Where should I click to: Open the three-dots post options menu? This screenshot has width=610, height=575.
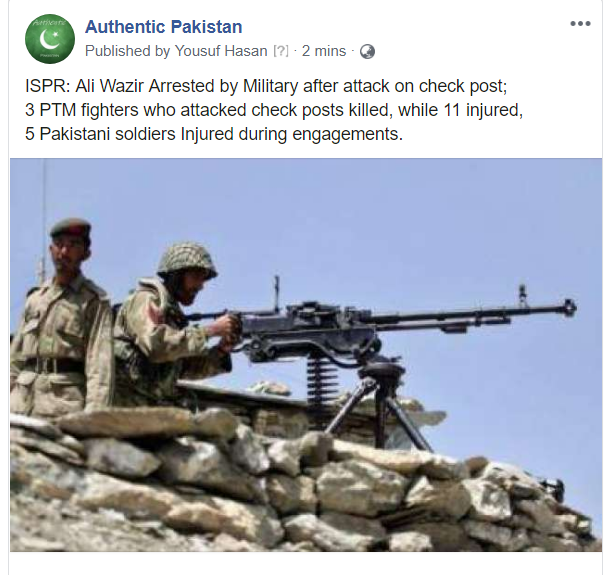click(580, 24)
